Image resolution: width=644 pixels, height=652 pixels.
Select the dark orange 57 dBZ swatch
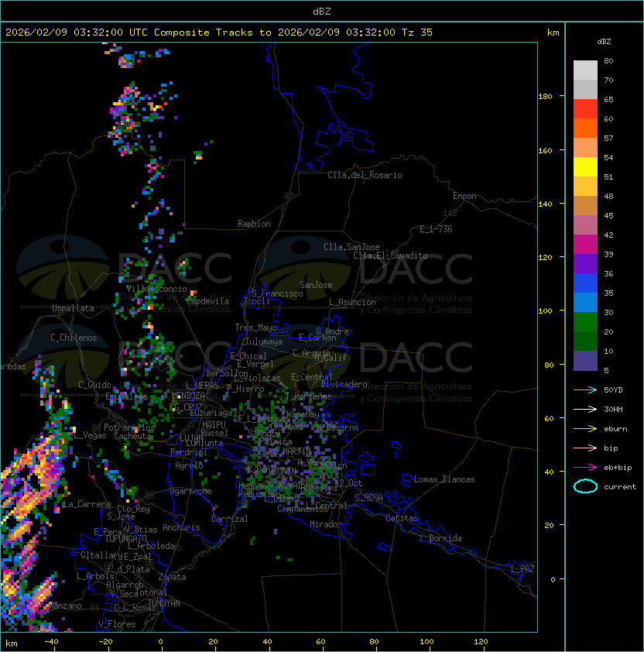[x=585, y=128]
